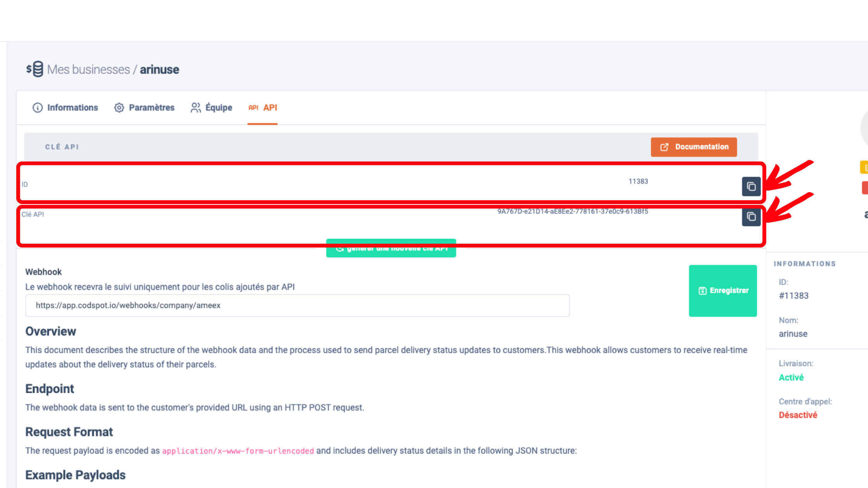Screen dimensions: 868x488
Task: Click the yellow edit icon in the right panel
Action: point(865,167)
